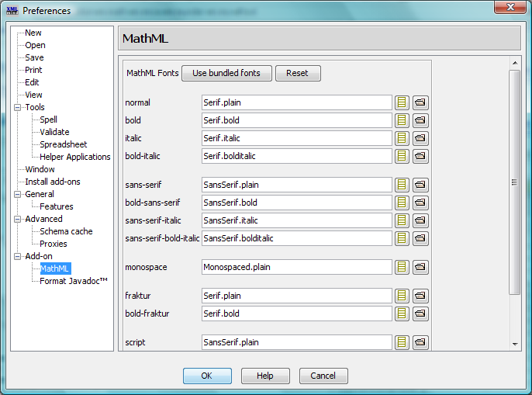Open font list for fraktur row
The width and height of the screenshot is (532, 395).
pos(402,296)
